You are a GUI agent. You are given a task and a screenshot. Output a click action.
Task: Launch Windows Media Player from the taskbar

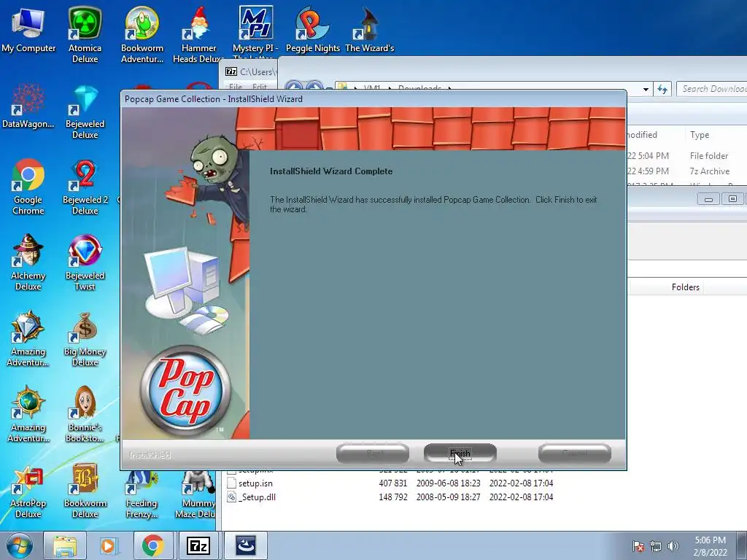(x=108, y=545)
